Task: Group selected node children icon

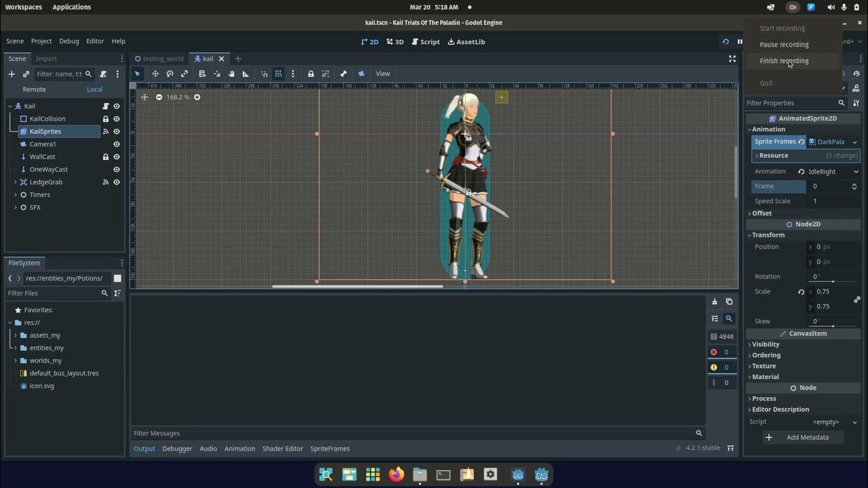Action: pyautogui.click(x=325, y=74)
